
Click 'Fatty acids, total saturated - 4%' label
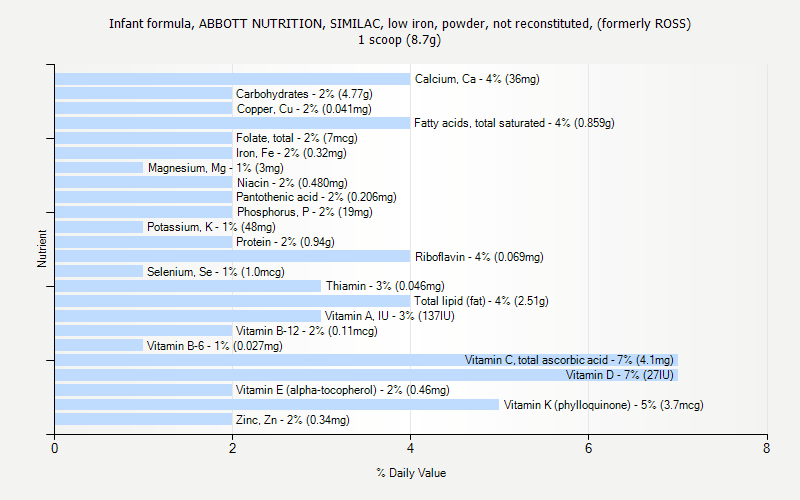514,123
